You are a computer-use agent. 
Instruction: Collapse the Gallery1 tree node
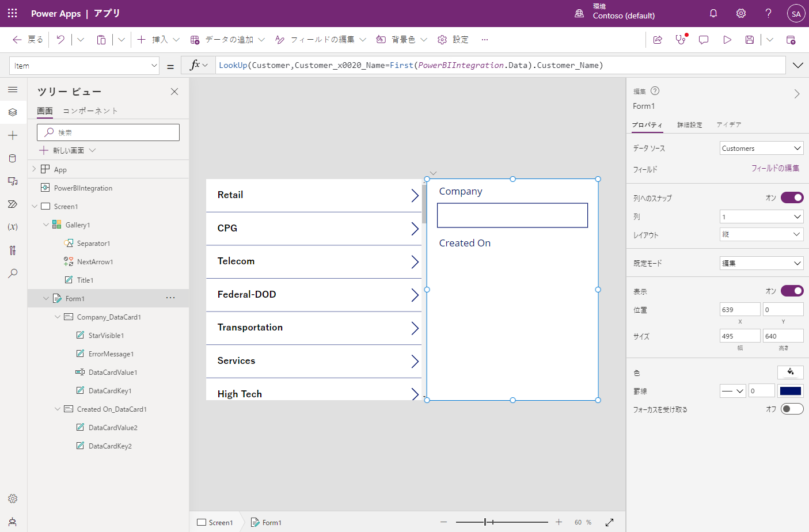(46, 225)
